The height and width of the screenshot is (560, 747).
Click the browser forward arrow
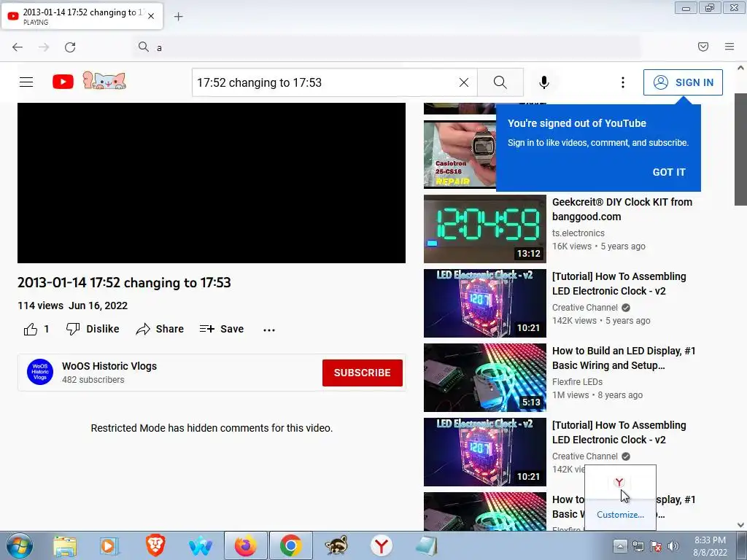pos(44,47)
